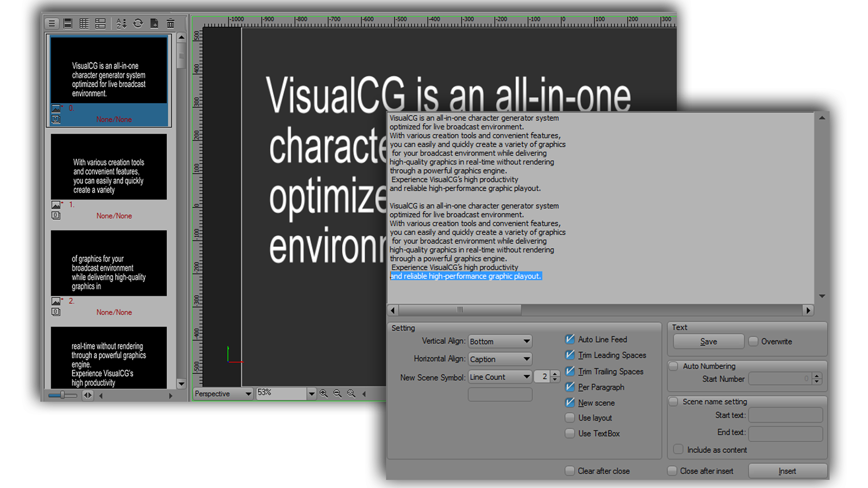Image resolution: width=868 pixels, height=488 pixels.
Task: Click highlighted line 'and reliable high-performance graphic playout.'
Action: (x=466, y=276)
